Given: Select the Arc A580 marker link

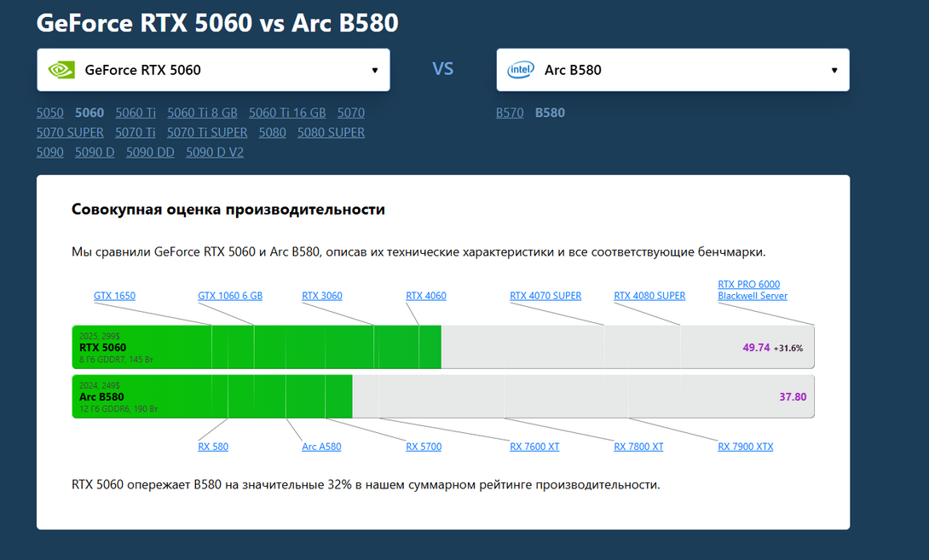Looking at the screenshot, I should click(321, 446).
